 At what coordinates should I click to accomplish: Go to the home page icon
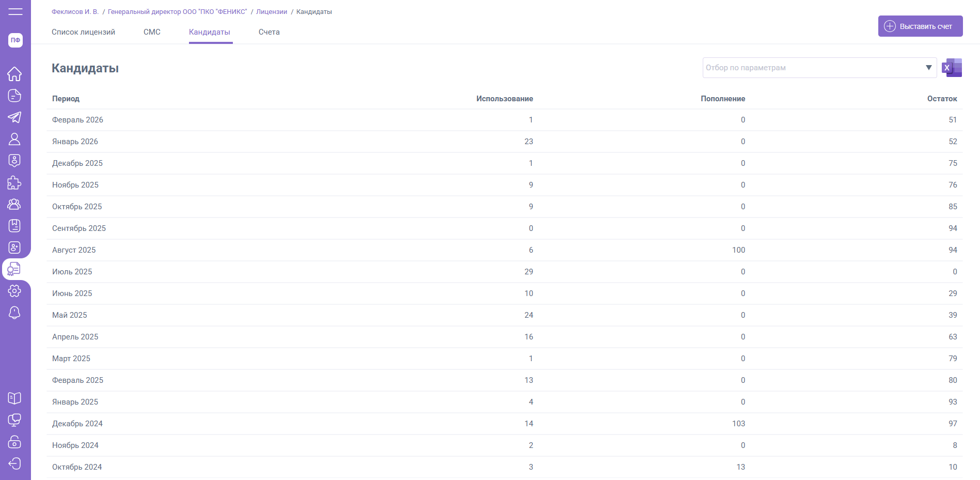(14, 74)
